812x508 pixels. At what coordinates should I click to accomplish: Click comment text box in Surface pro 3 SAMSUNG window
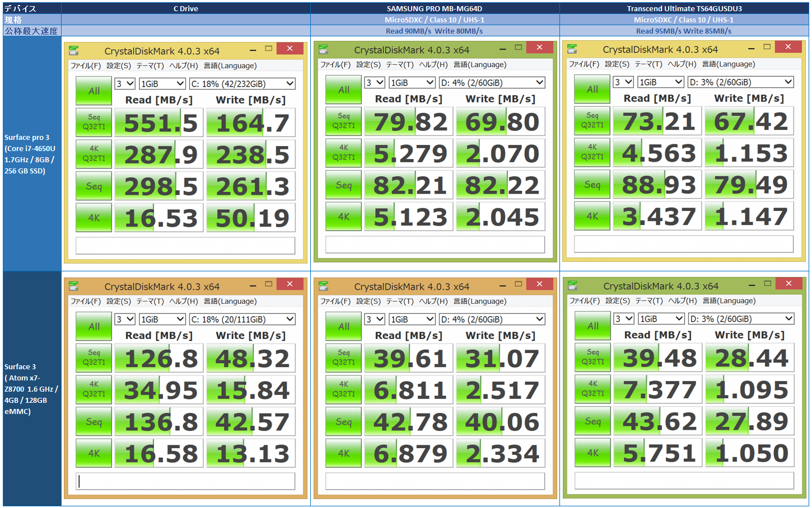click(435, 244)
